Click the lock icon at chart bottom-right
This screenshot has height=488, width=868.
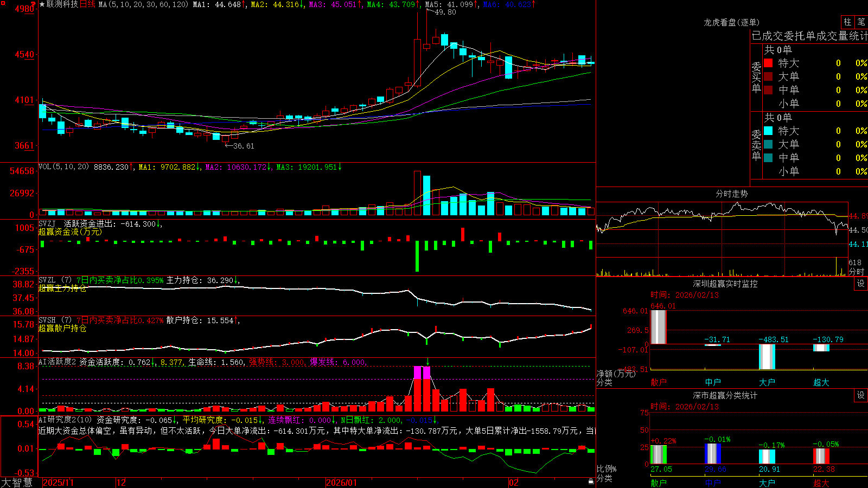click(591, 481)
